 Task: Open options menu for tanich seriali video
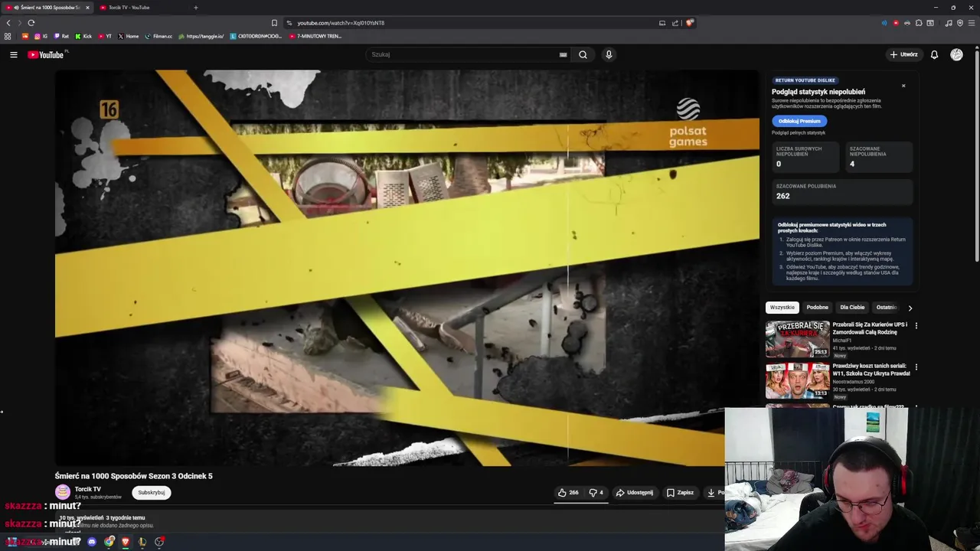[x=916, y=367]
